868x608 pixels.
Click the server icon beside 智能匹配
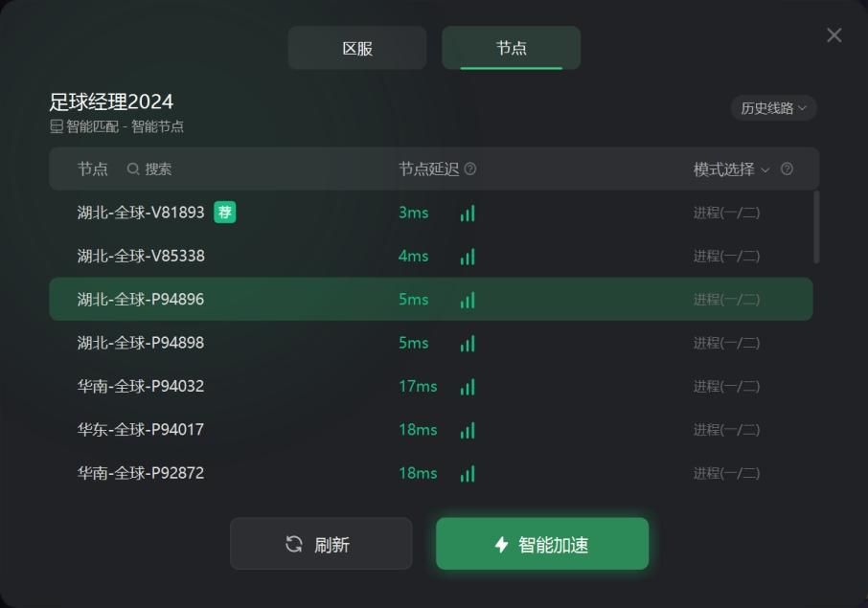tap(57, 126)
